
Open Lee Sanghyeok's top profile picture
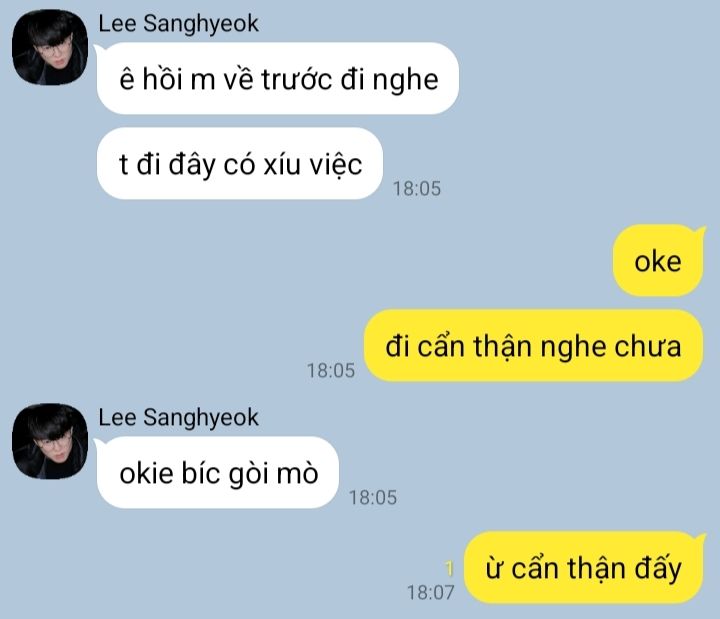coord(50,47)
